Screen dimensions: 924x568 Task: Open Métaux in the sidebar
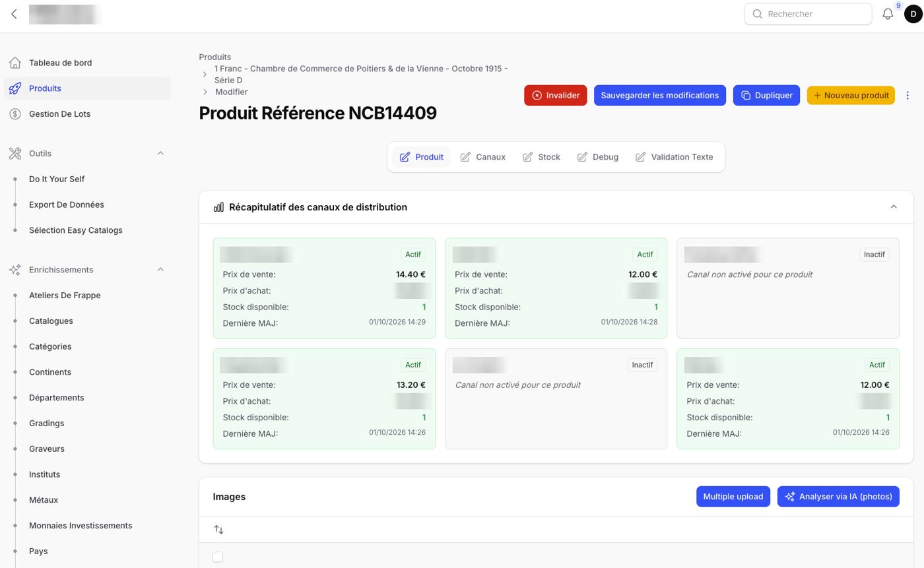point(44,500)
